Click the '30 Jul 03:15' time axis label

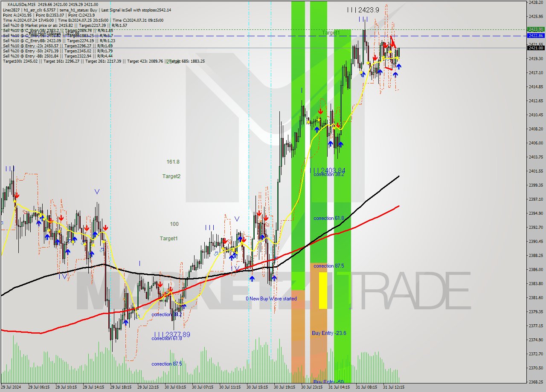click(175, 387)
